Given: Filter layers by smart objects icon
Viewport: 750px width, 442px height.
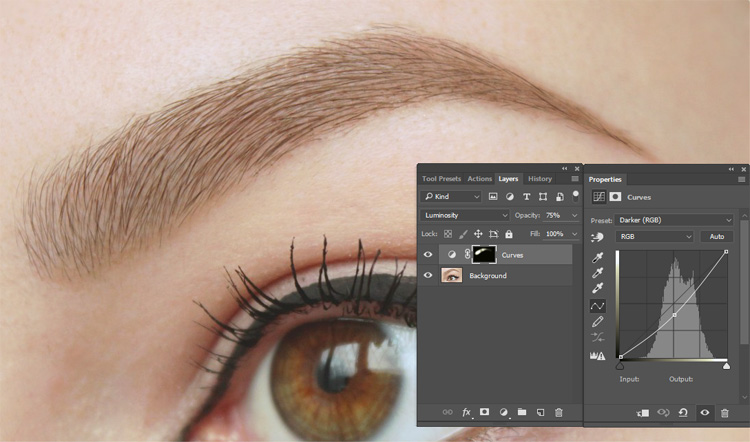Looking at the screenshot, I should point(560,197).
